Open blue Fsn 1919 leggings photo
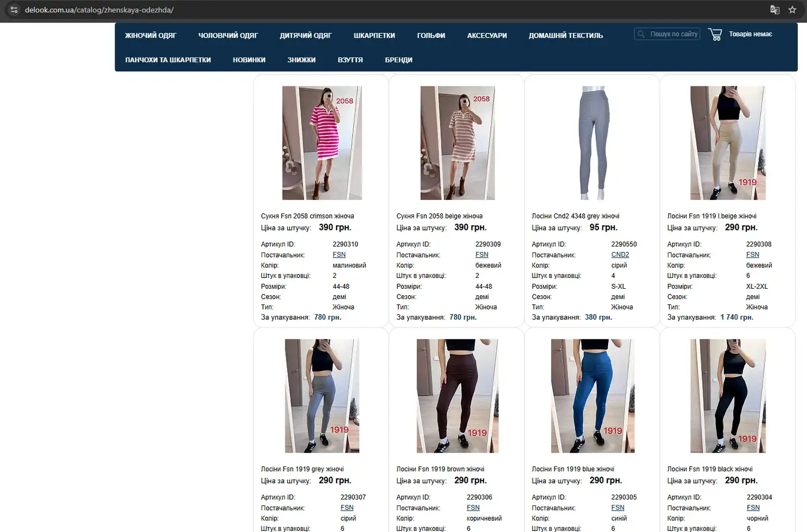807x532 pixels. pyautogui.click(x=593, y=396)
